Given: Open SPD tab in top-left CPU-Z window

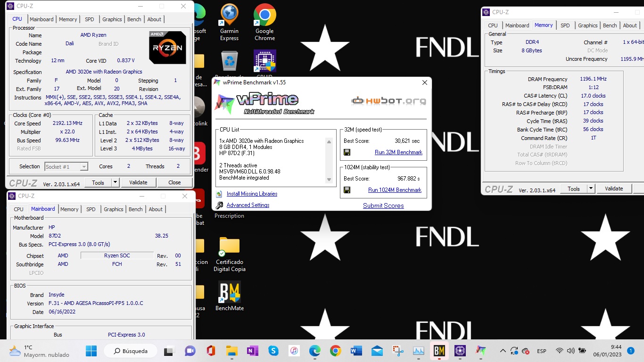Looking at the screenshot, I should pyautogui.click(x=90, y=19).
